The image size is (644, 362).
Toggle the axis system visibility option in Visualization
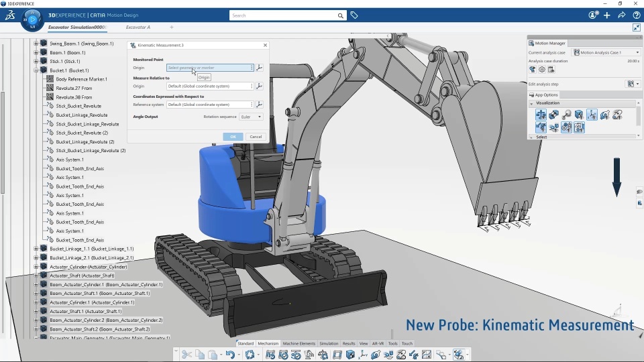pyautogui.click(x=592, y=115)
